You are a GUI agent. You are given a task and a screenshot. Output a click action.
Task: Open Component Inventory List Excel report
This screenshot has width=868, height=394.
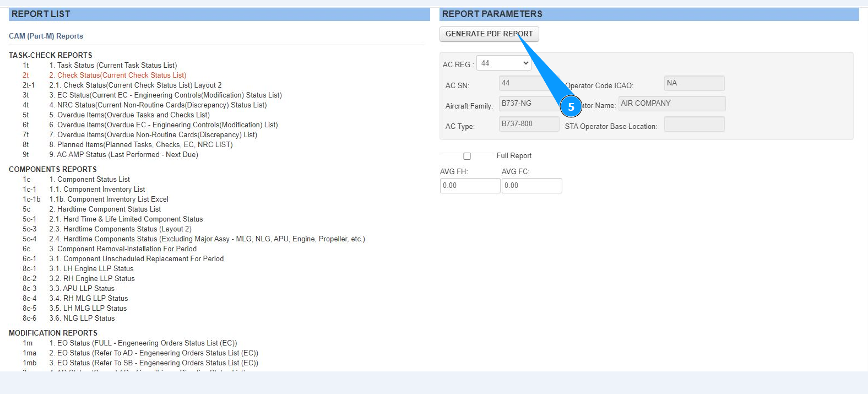point(109,199)
